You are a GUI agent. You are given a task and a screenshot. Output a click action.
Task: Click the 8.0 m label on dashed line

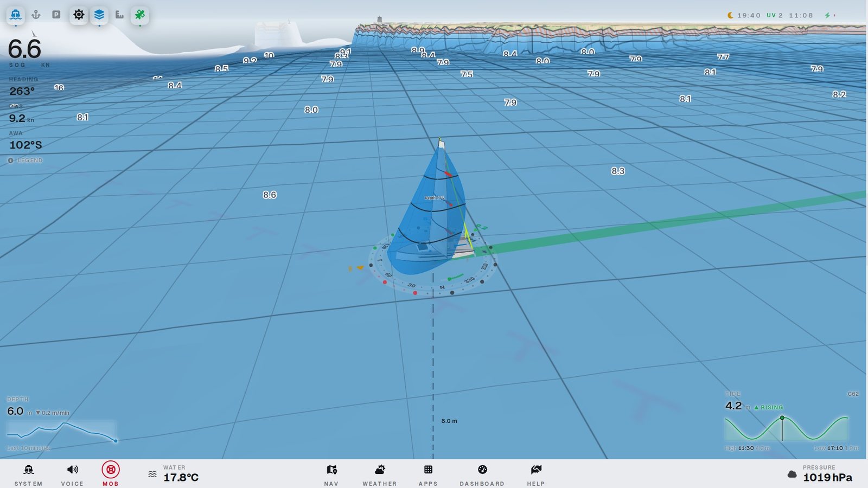[x=449, y=421]
